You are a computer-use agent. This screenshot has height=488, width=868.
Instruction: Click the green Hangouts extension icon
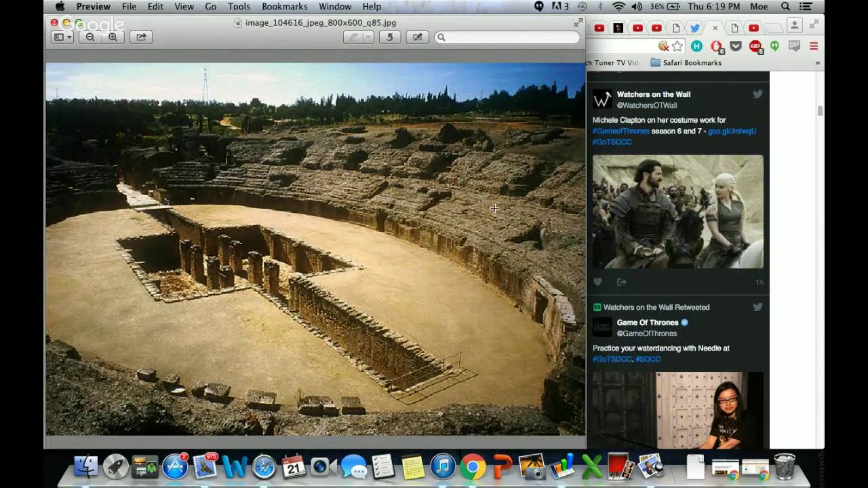(774, 46)
